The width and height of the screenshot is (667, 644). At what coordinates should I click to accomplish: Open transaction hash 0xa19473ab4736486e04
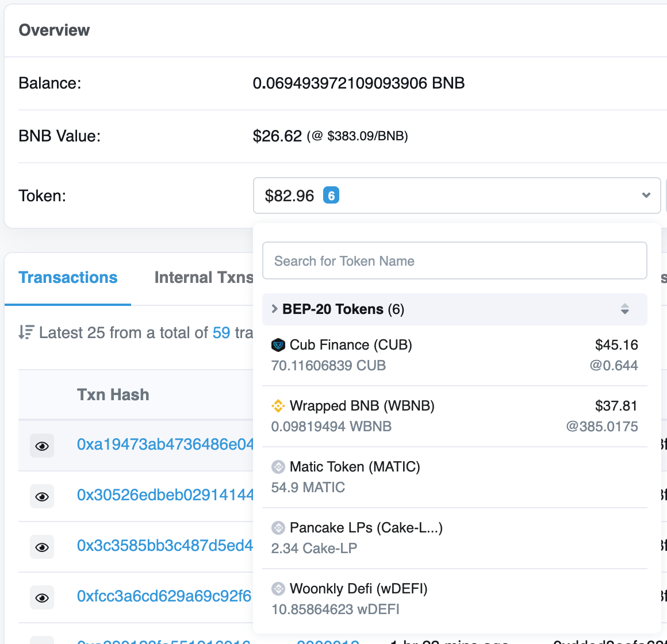click(x=165, y=444)
